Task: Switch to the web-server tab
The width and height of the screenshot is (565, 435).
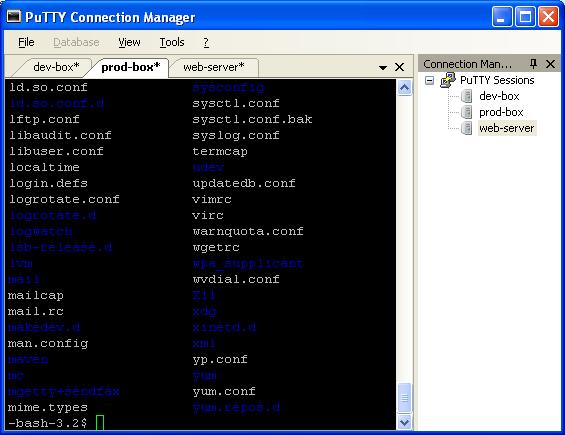Action: [x=214, y=67]
